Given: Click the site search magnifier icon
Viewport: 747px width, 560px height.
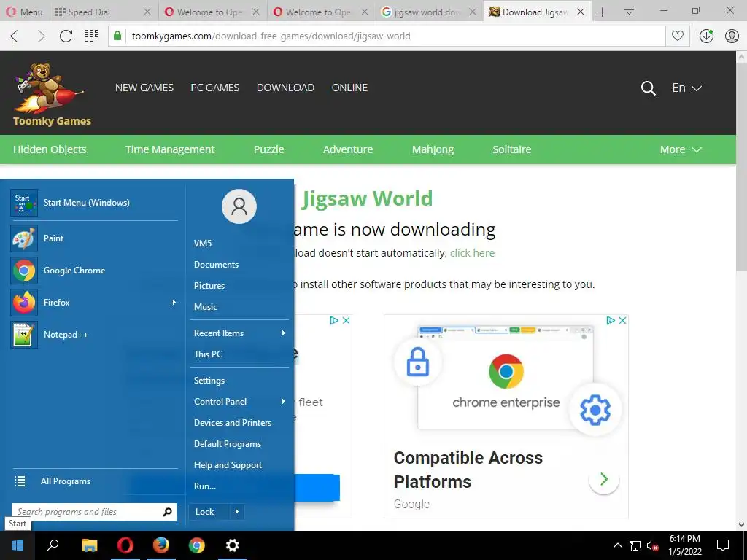Looking at the screenshot, I should coord(648,88).
